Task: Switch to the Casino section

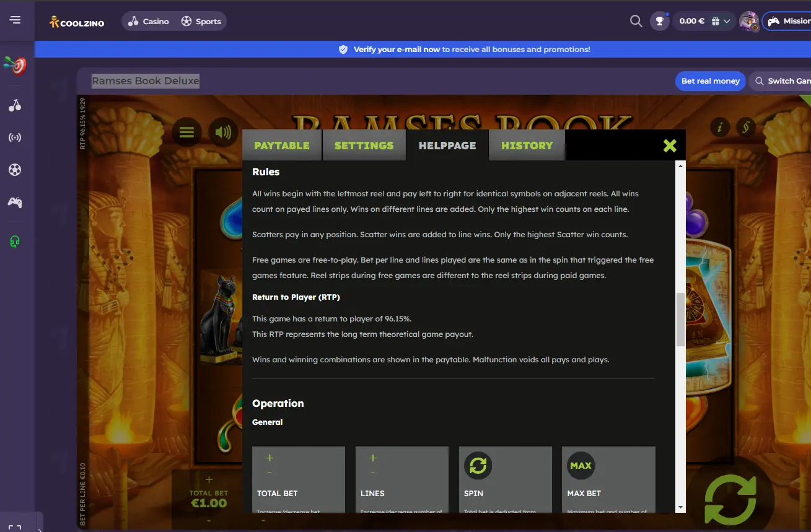Action: (x=149, y=21)
